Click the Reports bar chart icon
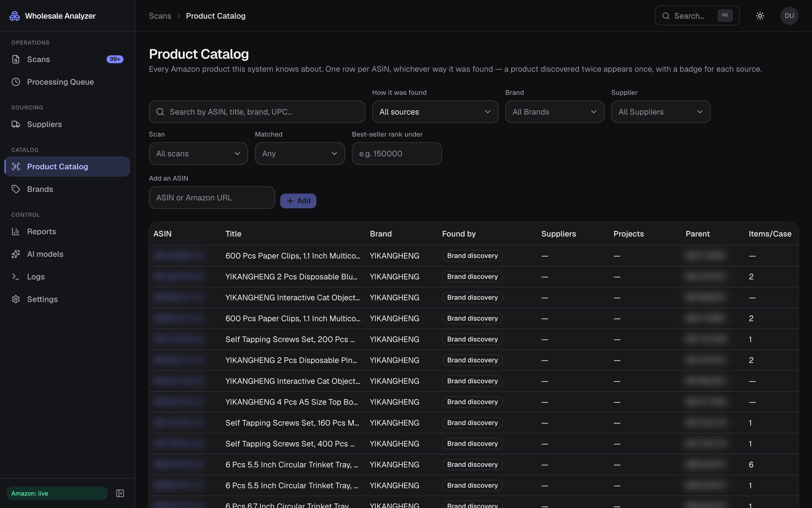Viewport: 812px width, 508px height. click(16, 231)
